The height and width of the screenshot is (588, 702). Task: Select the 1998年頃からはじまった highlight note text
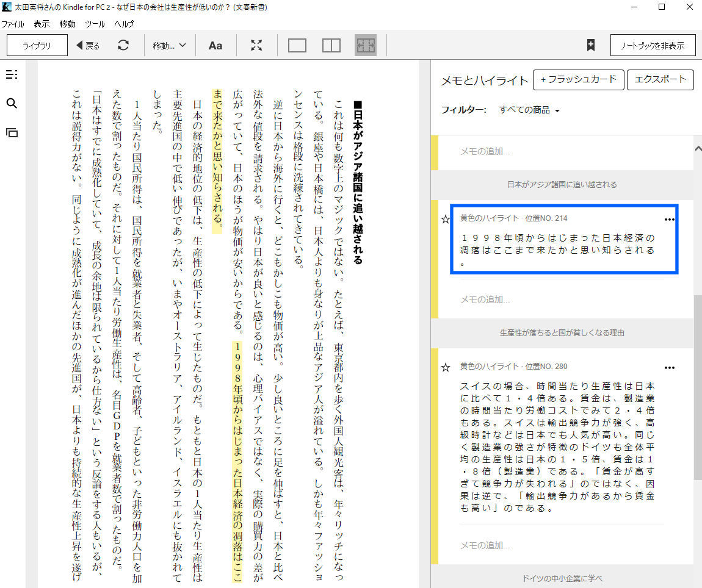(x=557, y=249)
